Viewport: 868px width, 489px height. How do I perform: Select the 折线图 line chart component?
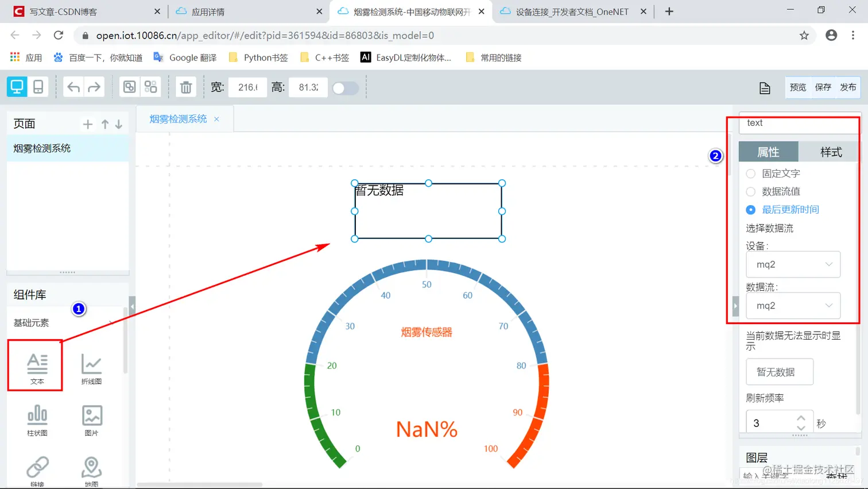point(91,368)
